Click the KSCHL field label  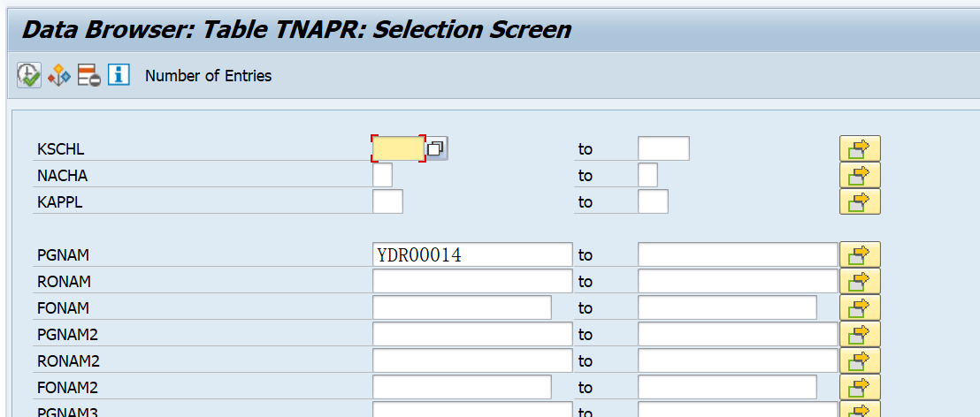[x=61, y=149]
